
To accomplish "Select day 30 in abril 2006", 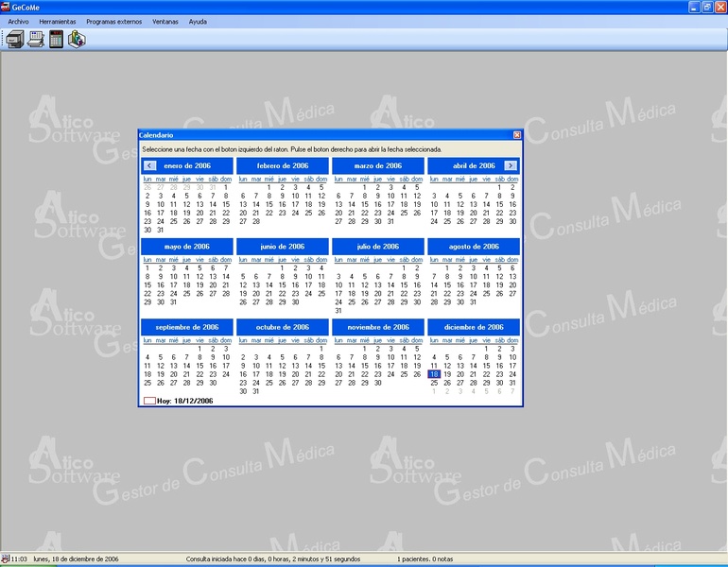I will pos(512,221).
